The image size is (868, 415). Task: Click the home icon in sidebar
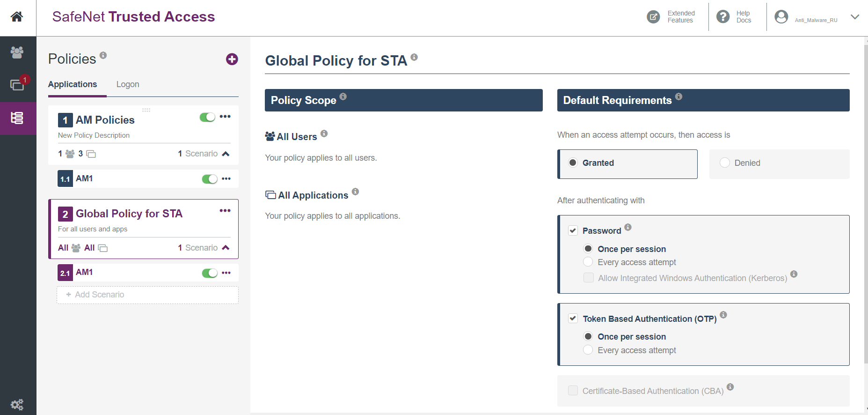pyautogui.click(x=17, y=17)
